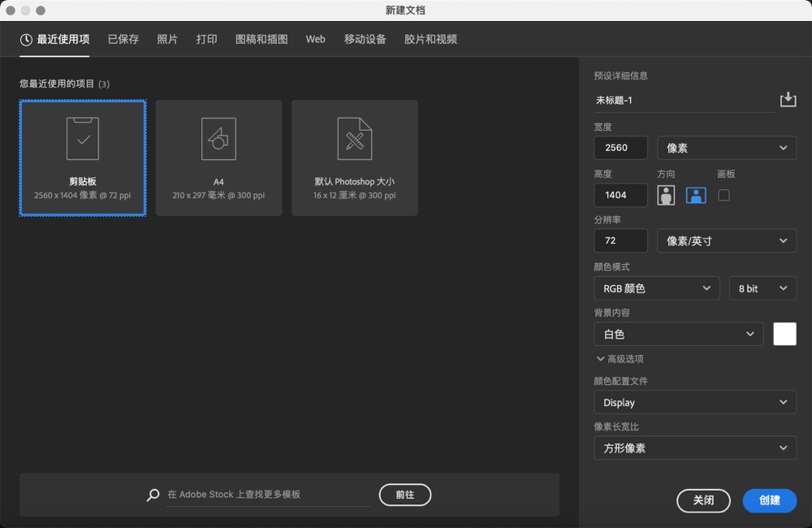Click the white background color swatch
The height and width of the screenshot is (528, 812).
pyautogui.click(x=784, y=333)
